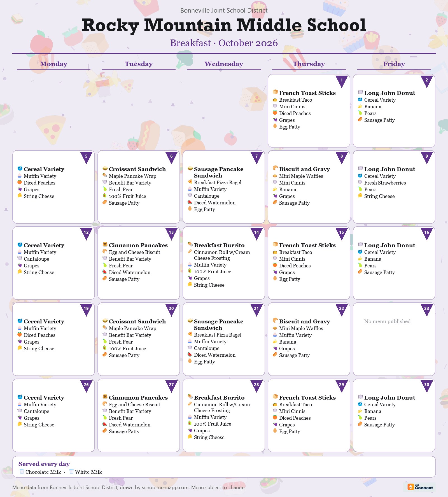Select the milk glass icon next to White Milk
448x497 pixels.
[71, 472]
